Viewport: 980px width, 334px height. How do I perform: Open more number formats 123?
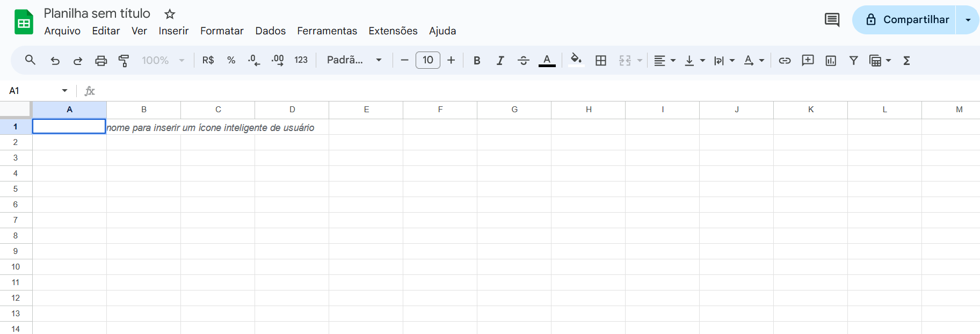tap(301, 60)
